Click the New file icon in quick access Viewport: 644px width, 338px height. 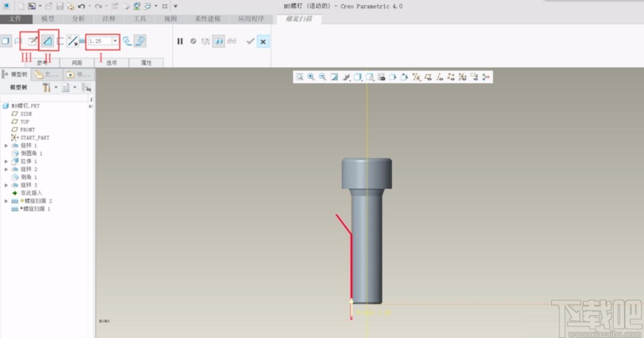pos(21,6)
